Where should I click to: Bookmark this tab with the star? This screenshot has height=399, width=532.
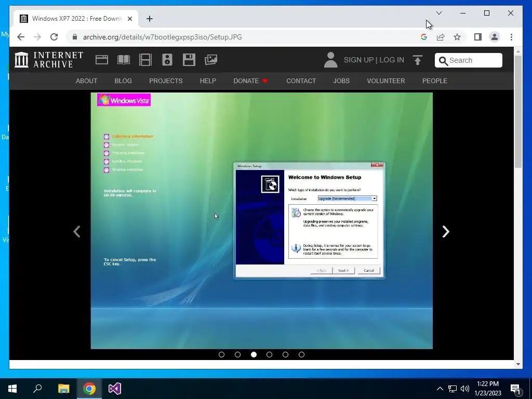point(457,37)
